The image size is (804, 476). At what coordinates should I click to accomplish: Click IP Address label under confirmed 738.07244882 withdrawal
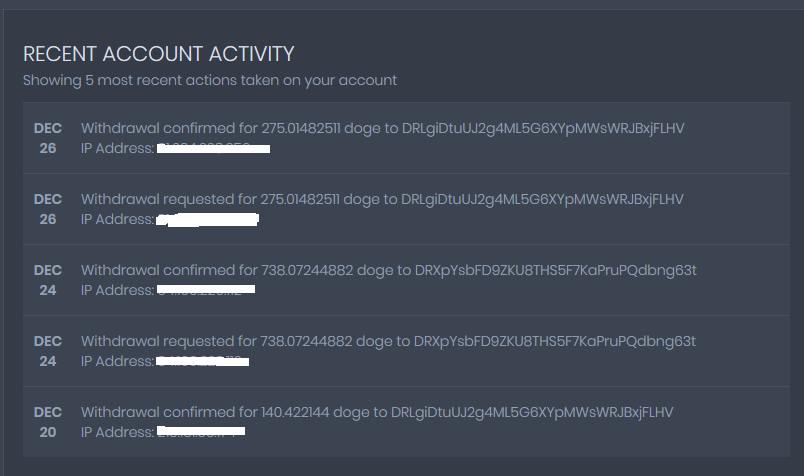117,290
